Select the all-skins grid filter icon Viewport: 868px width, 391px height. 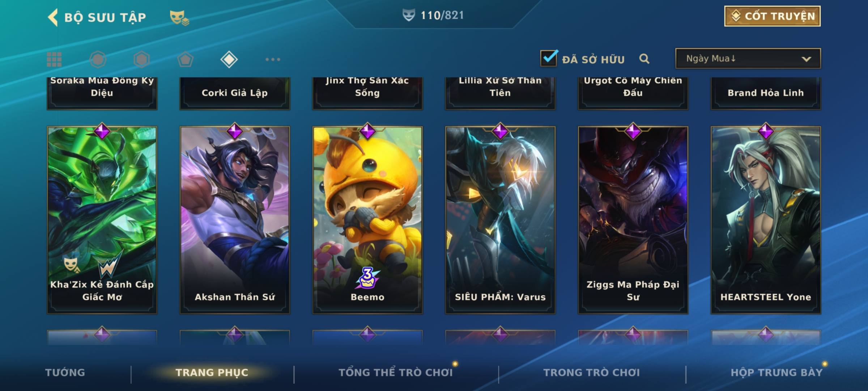click(54, 59)
